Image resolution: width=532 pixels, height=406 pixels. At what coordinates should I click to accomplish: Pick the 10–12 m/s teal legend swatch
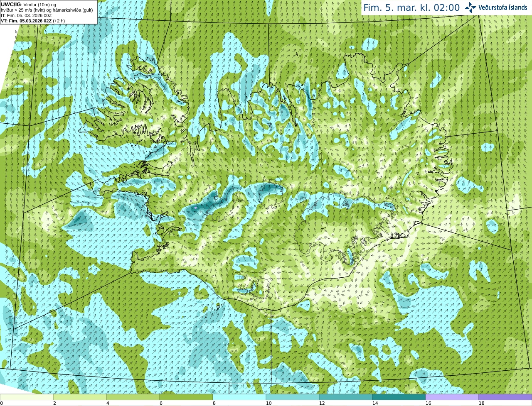[x=293, y=397]
